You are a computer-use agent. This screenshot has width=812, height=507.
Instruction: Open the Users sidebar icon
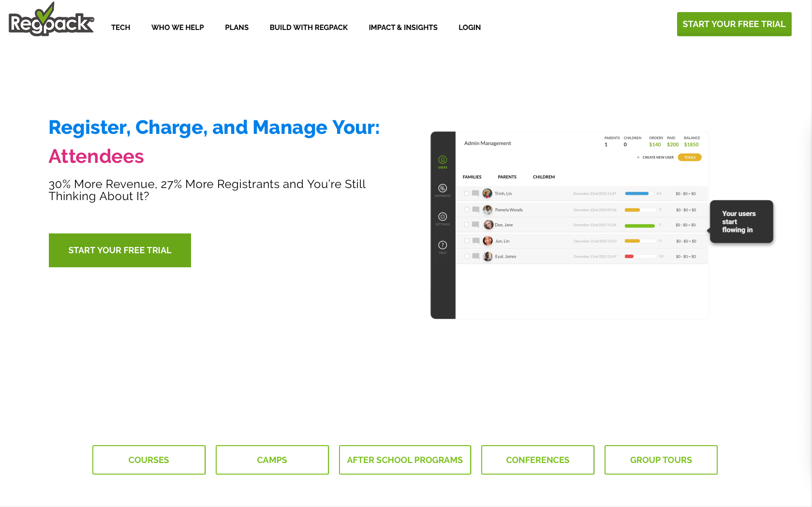coord(443,159)
